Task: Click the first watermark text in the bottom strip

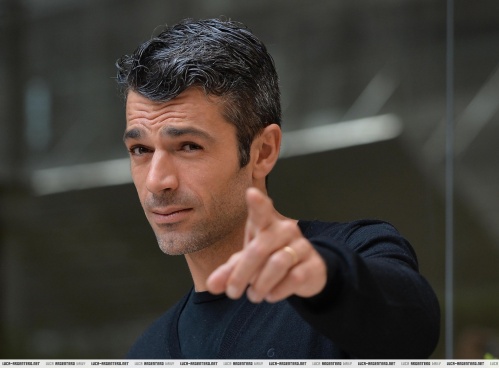Action: (x=21, y=363)
